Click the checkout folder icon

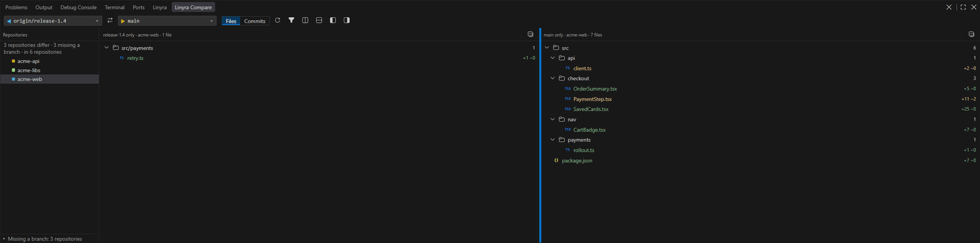pyautogui.click(x=562, y=78)
